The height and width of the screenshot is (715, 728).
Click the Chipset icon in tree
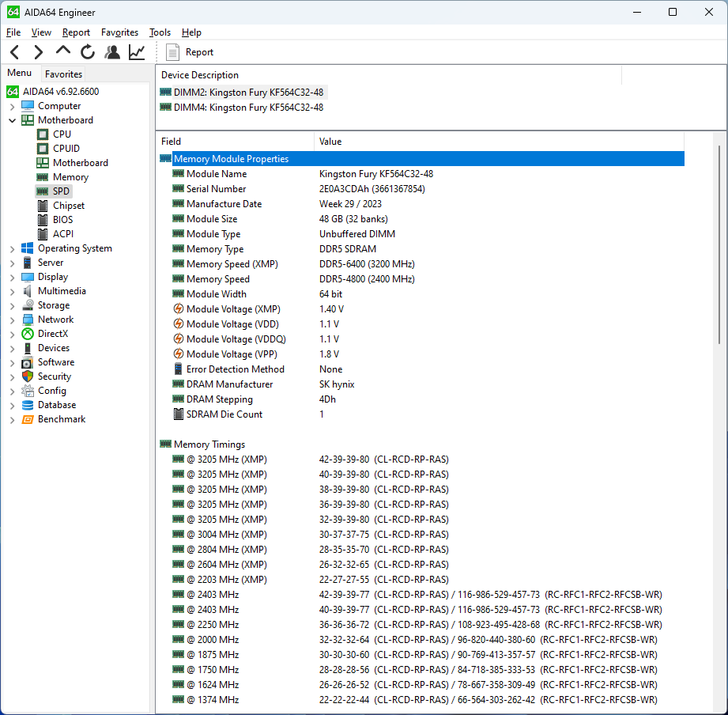click(x=42, y=206)
